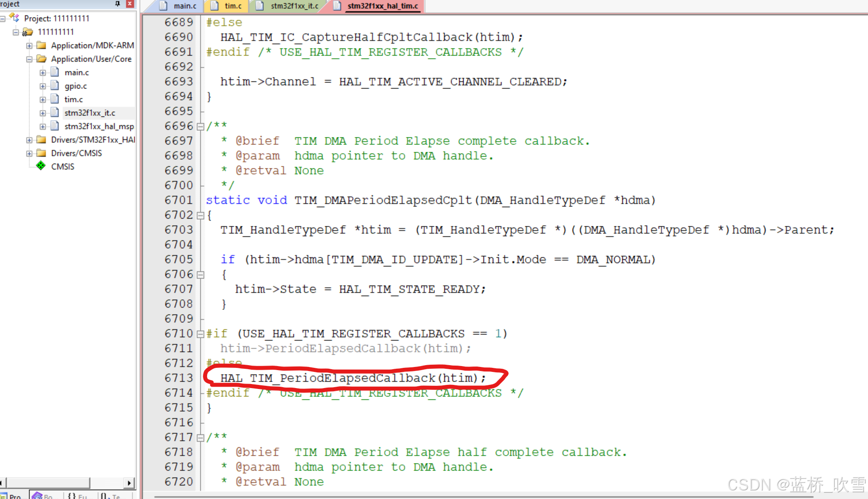Click the gpio.c file icon in tree
This screenshot has width=868, height=499.
(x=55, y=86)
